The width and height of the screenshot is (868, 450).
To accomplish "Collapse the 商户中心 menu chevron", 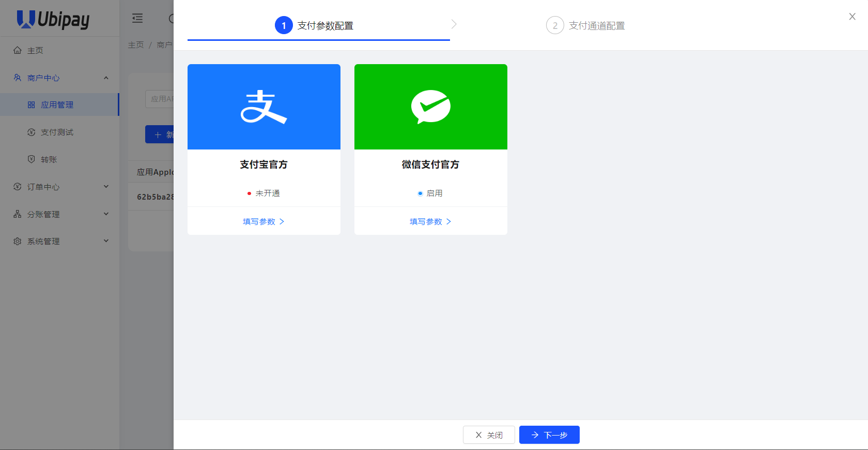I will (x=106, y=78).
